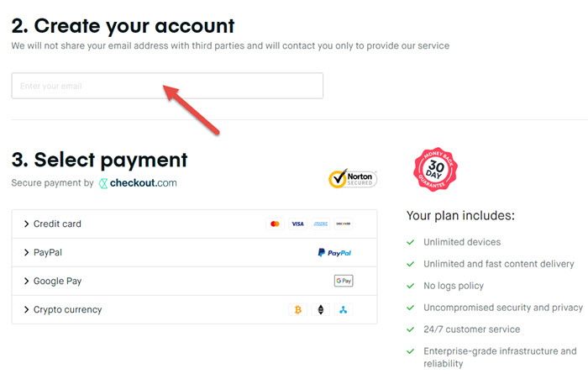Click the Ethereum currency icon
Screen dimensions: 588x374
click(321, 310)
